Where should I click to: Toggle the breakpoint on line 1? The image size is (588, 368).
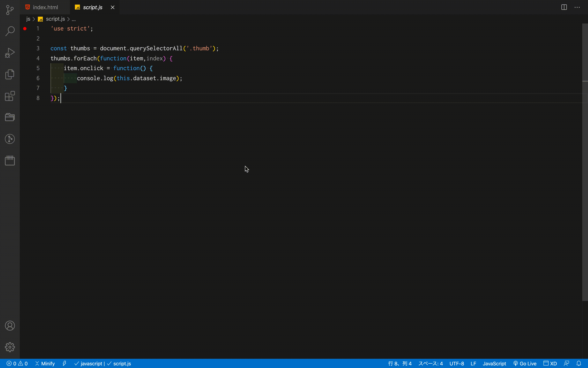[x=25, y=28]
